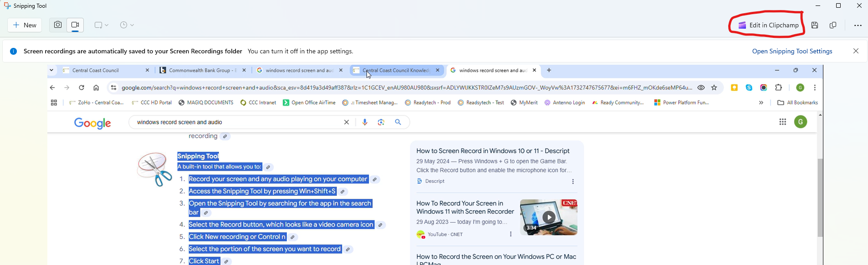Click the browser Home icon

point(96,88)
